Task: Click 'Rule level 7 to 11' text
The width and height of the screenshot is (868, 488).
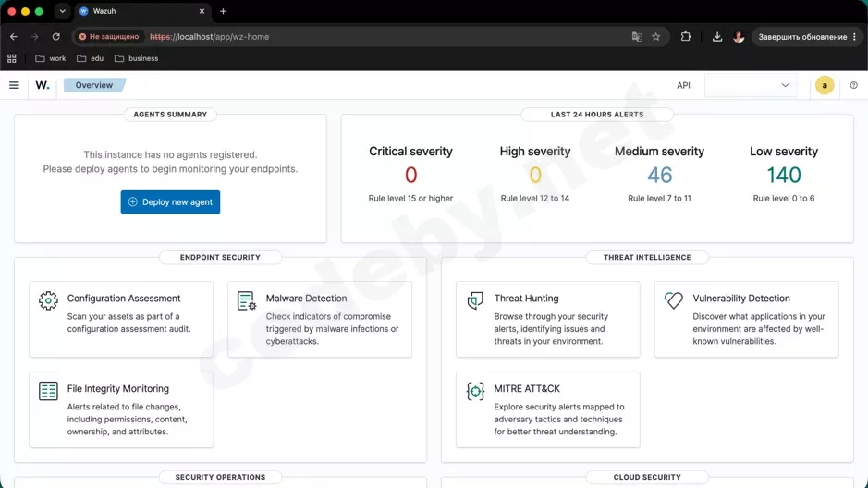Action: click(x=659, y=198)
